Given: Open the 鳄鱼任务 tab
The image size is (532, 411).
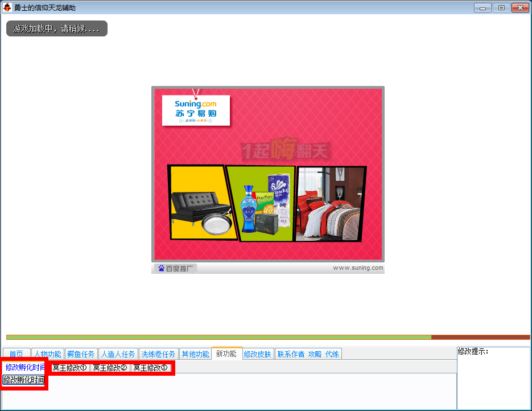Looking at the screenshot, I should [x=81, y=354].
